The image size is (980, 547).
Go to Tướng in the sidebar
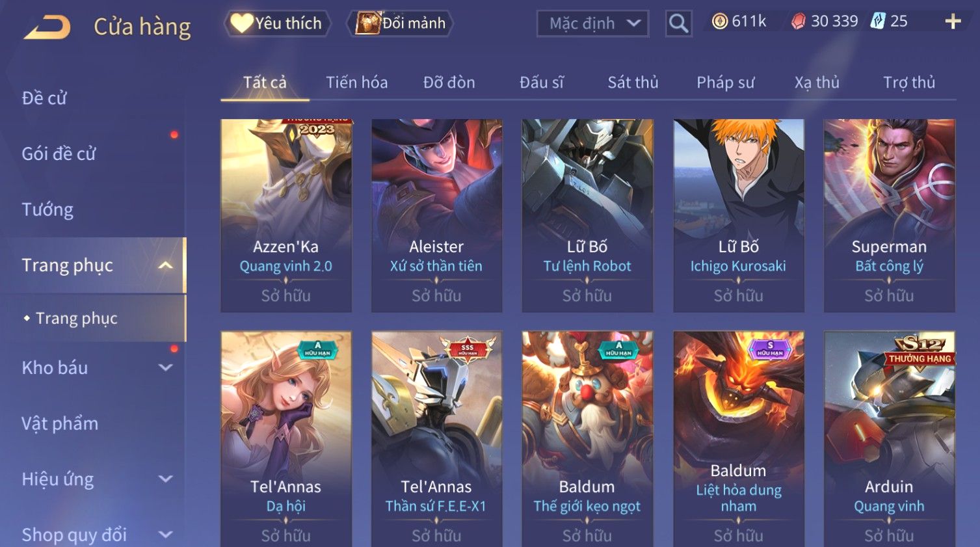pos(47,209)
